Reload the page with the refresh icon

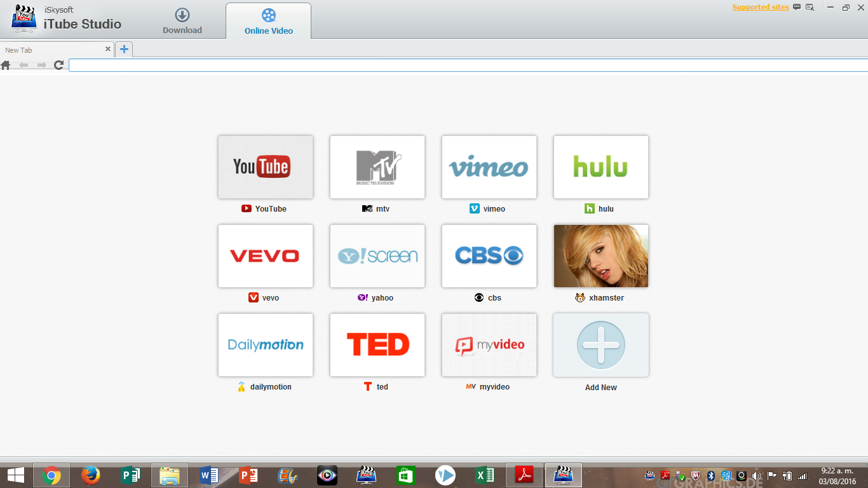[59, 65]
